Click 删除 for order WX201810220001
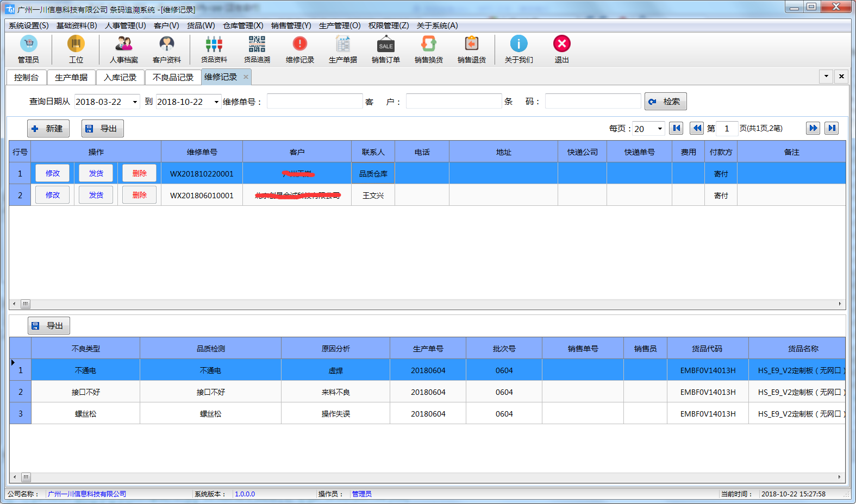Image resolution: width=856 pixels, height=504 pixels. coord(140,173)
